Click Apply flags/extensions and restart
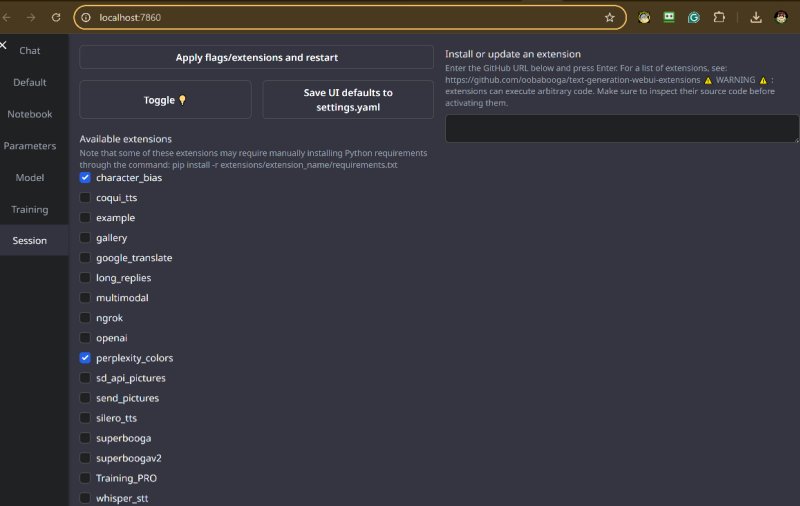The height and width of the screenshot is (506, 800). coord(256,57)
